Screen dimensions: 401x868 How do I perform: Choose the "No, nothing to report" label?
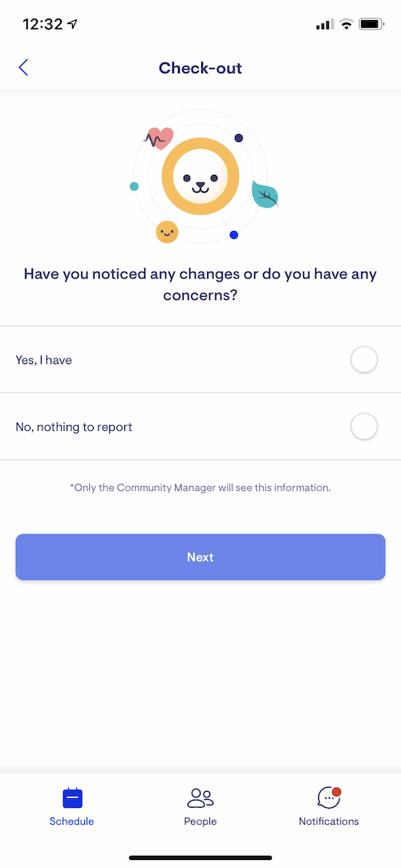click(x=74, y=427)
